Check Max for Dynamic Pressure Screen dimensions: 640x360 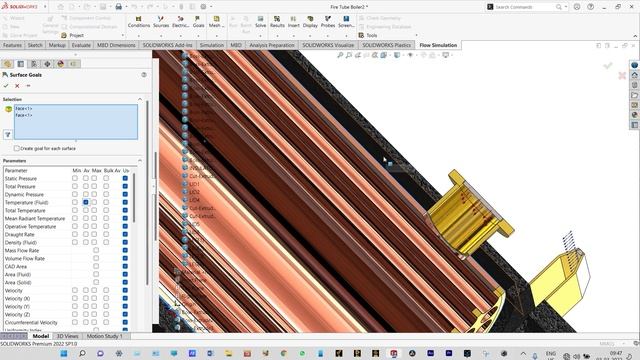(95, 194)
